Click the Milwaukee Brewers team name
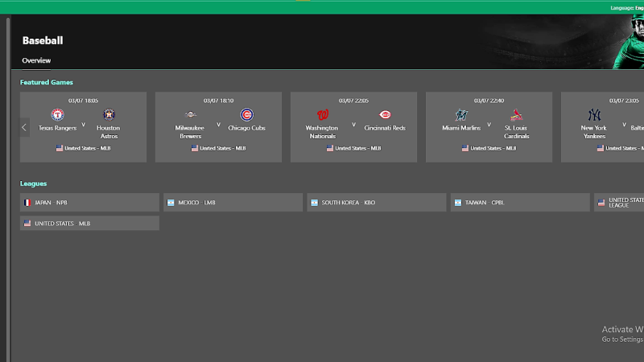The width and height of the screenshot is (644, 362). (190, 132)
